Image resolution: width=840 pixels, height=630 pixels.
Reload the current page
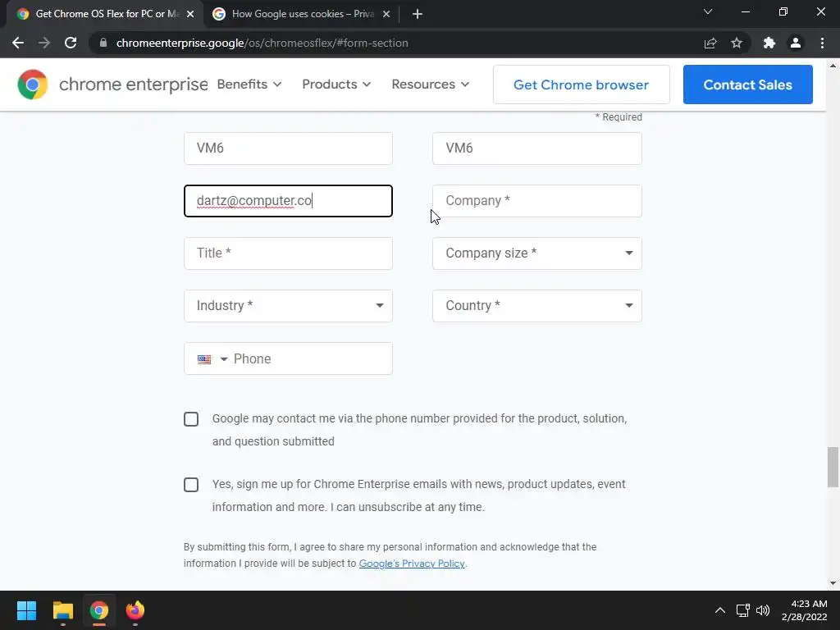pyautogui.click(x=71, y=43)
